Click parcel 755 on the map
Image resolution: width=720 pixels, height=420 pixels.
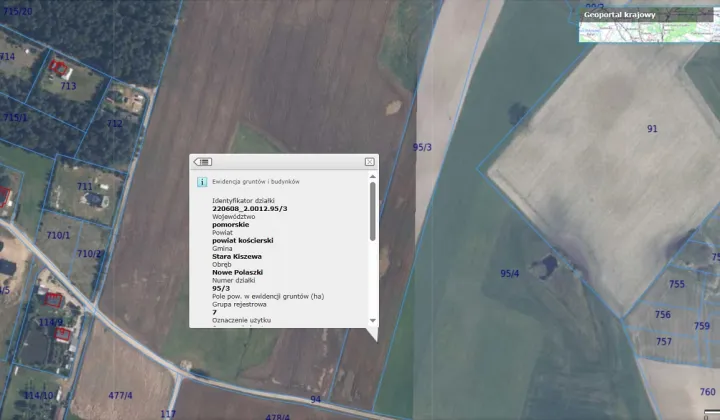click(x=677, y=284)
